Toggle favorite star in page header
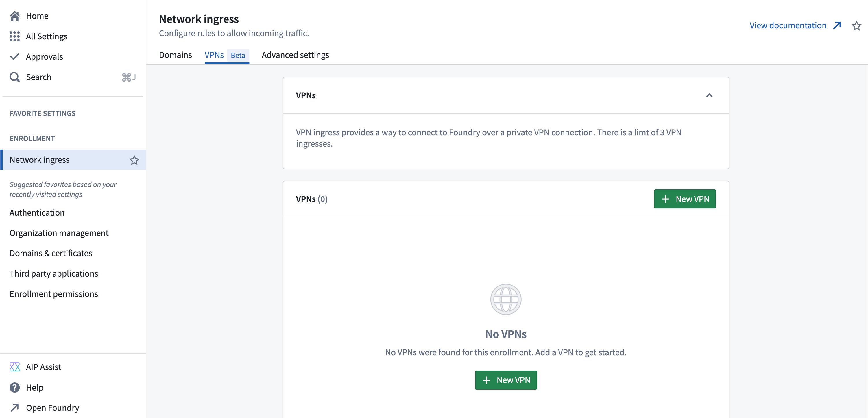 [x=856, y=26]
